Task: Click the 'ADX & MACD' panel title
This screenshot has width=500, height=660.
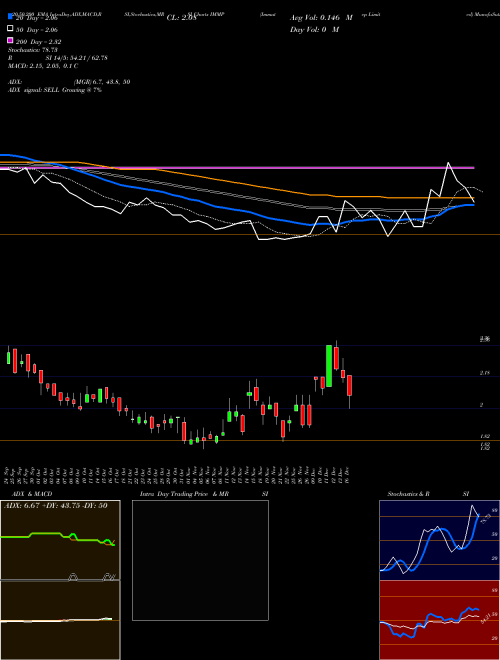Action: pyautogui.click(x=32, y=494)
